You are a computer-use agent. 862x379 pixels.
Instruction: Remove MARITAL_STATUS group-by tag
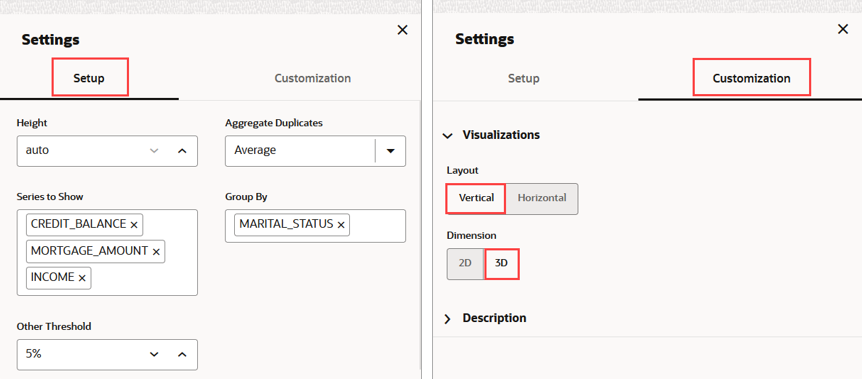point(341,224)
